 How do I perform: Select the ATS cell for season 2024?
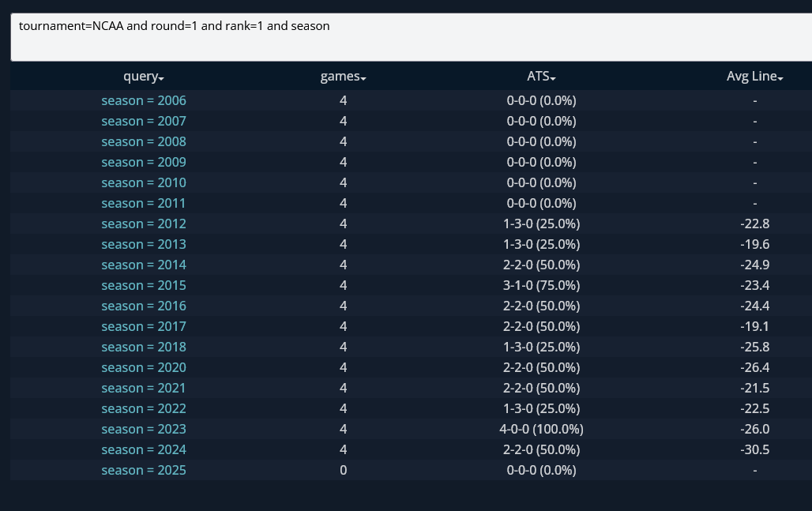pyautogui.click(x=541, y=450)
